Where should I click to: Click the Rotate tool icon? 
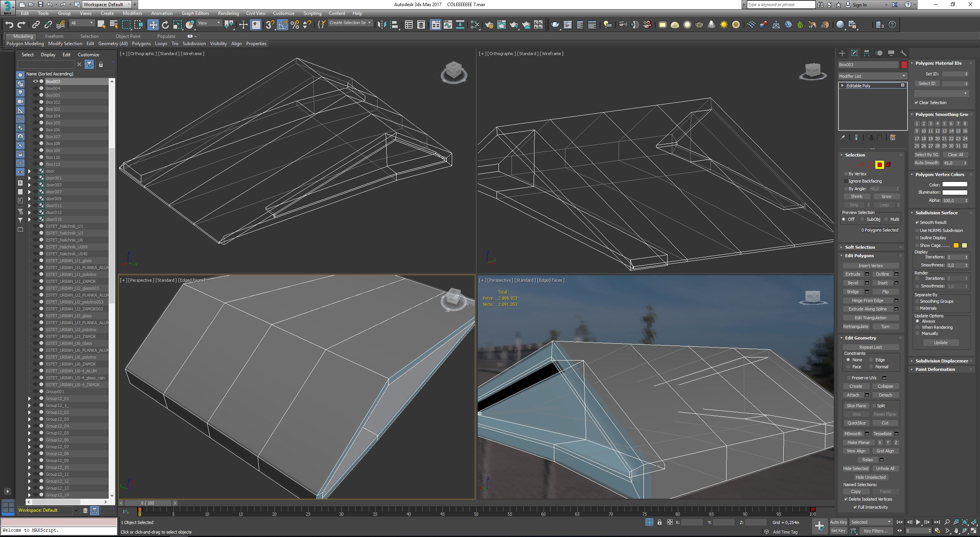tap(165, 25)
